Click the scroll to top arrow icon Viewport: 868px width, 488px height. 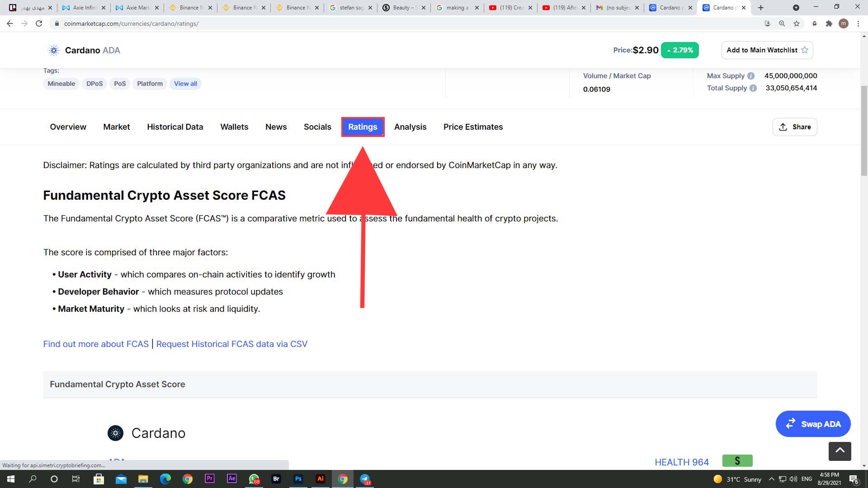pos(840,452)
